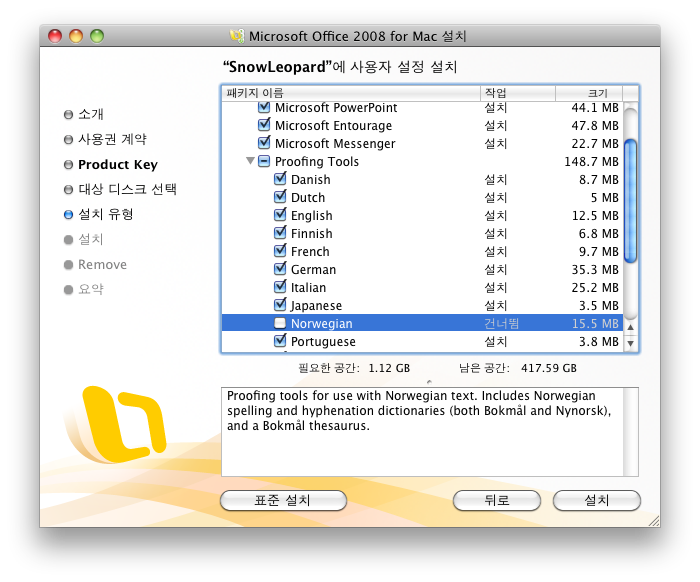The image size is (700, 582).
Task: Start installation with the 설치 button
Action: pos(596,500)
